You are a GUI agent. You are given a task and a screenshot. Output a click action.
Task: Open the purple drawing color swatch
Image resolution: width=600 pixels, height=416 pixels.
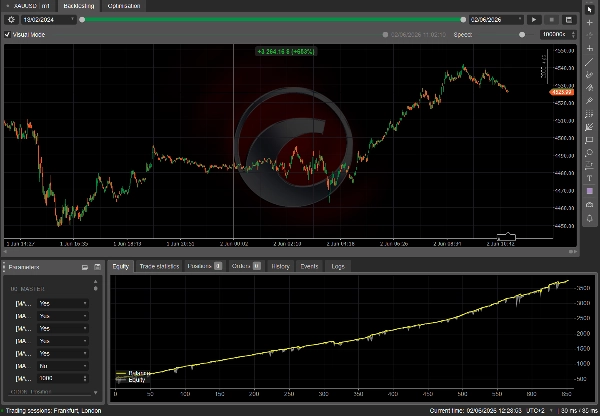coord(590,191)
